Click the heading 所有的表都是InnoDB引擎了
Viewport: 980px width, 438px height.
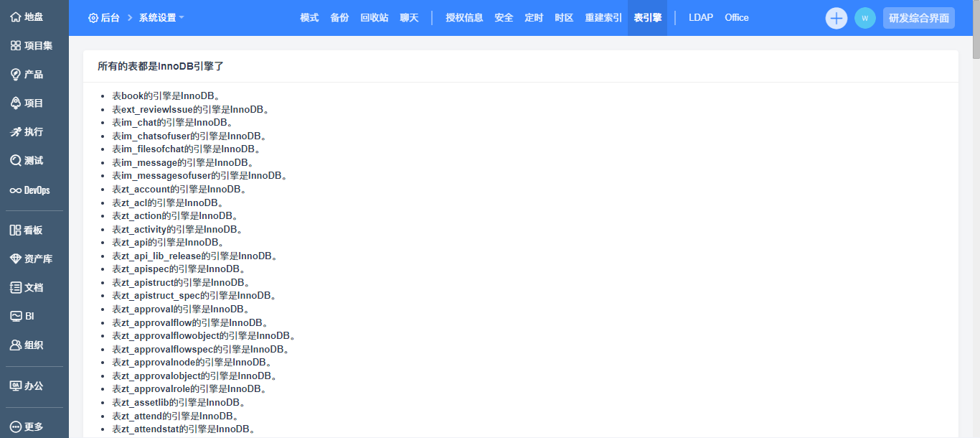161,66
